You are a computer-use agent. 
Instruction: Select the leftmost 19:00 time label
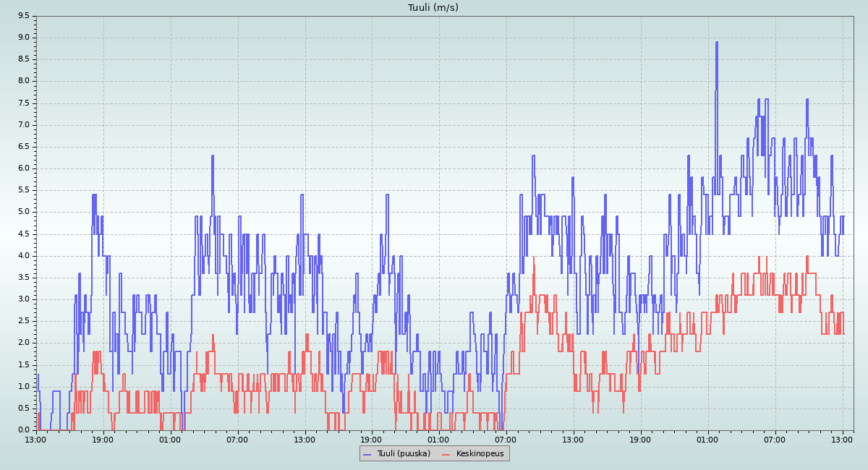click(x=103, y=439)
